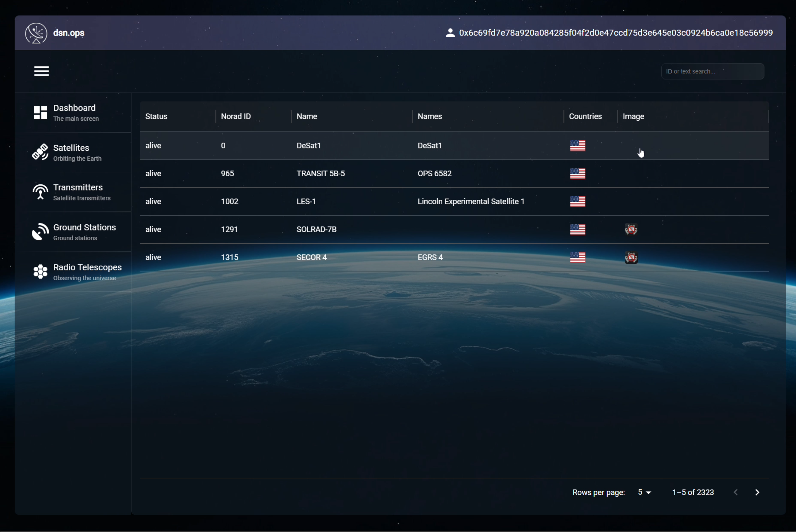The image size is (796, 532).
Task: Click the EGRS 4 names cell
Action: pos(430,257)
